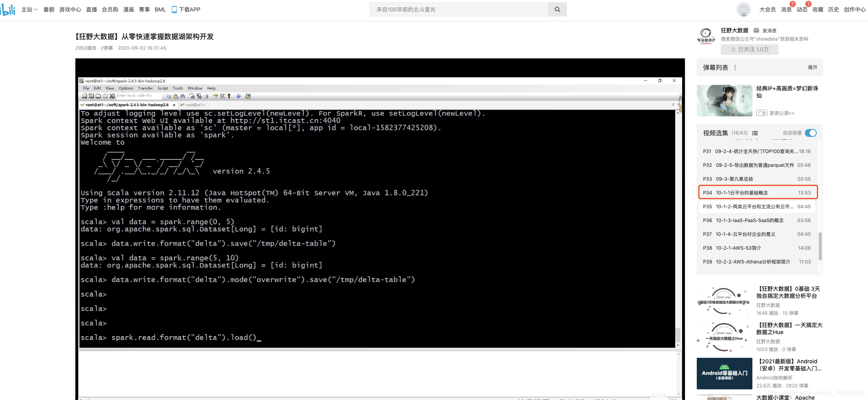Viewport: 868px width, 400px height.
Task: Click the episode list view icon
Action: (x=755, y=133)
